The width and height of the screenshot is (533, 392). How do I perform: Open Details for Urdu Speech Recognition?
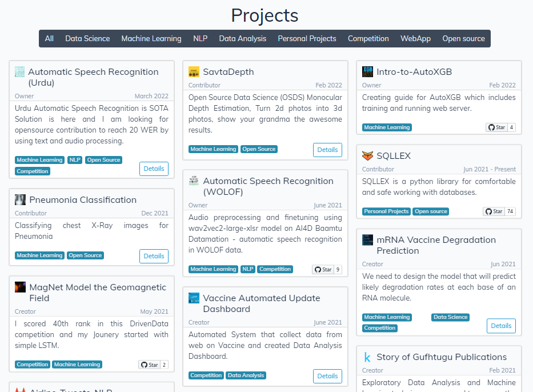click(x=154, y=169)
